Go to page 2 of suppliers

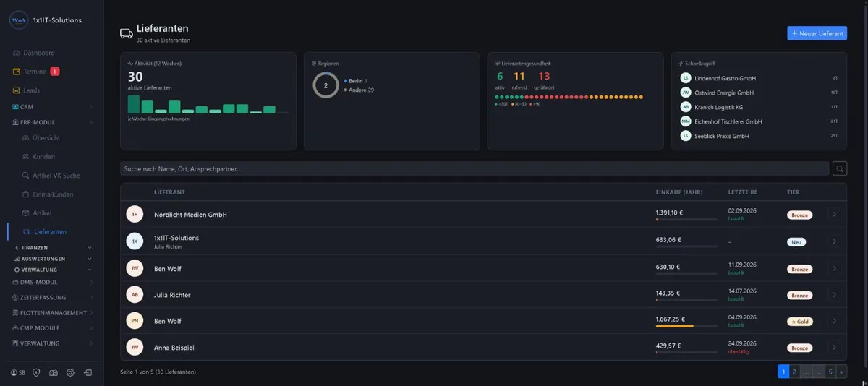(794, 372)
